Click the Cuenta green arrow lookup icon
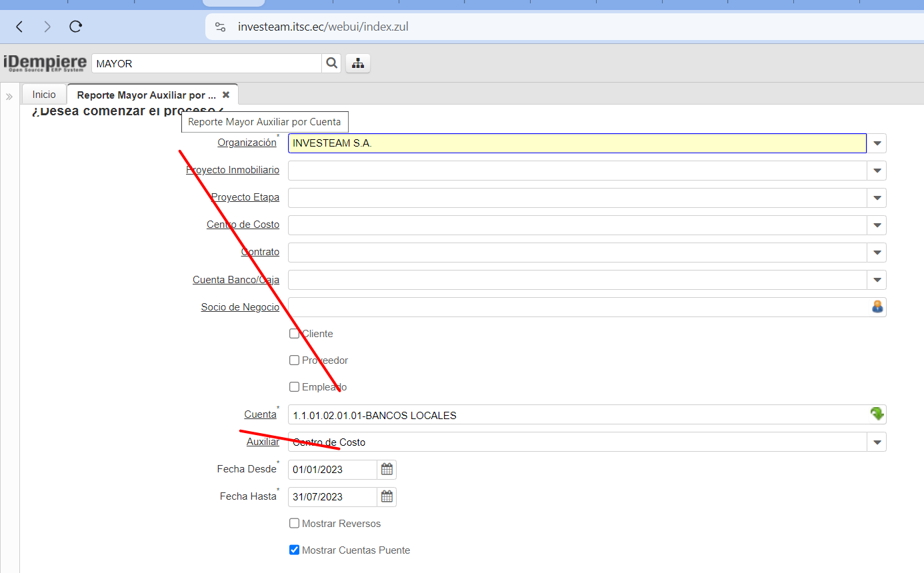The image size is (924, 573). pyautogui.click(x=877, y=414)
